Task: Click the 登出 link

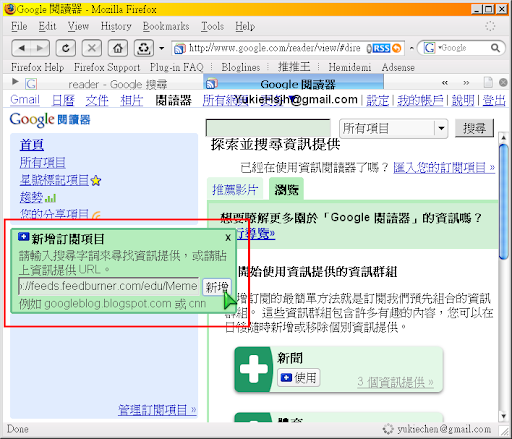Action: (x=494, y=100)
